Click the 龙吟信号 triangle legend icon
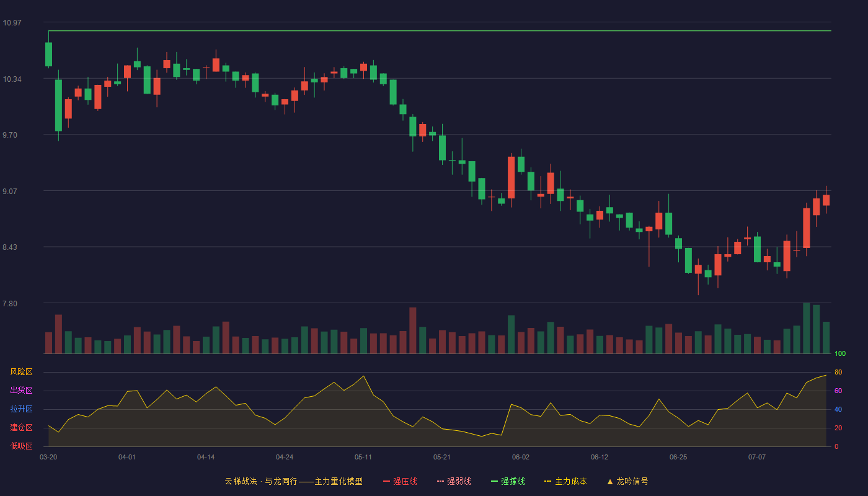This screenshot has width=868, height=496. (x=610, y=481)
